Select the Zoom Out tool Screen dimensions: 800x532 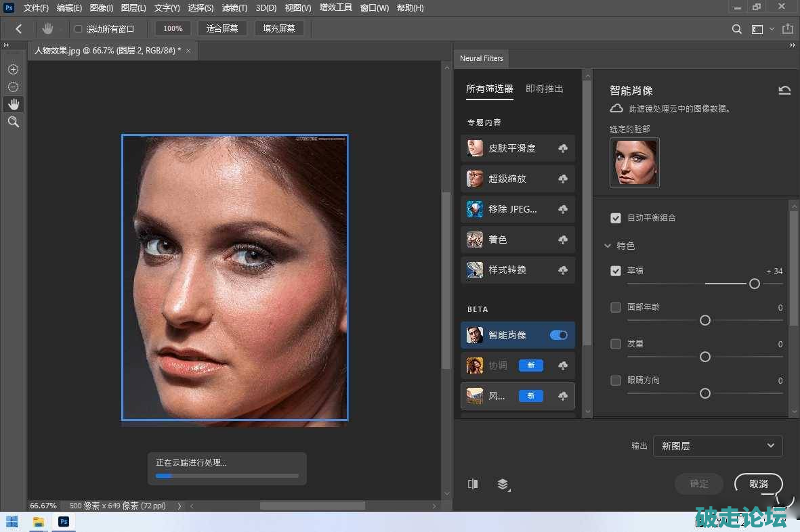point(13,87)
